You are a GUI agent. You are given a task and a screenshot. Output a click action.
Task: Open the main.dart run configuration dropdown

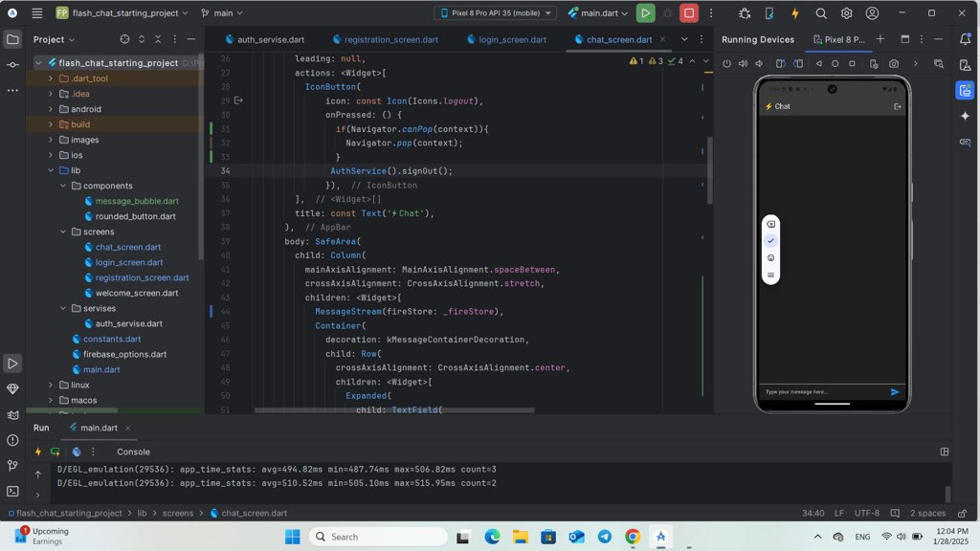point(598,13)
